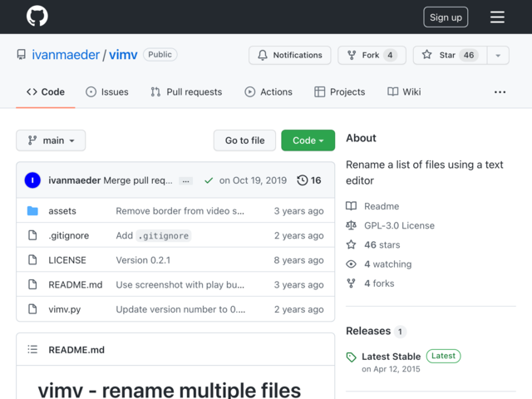This screenshot has width=532, height=399.
Task: Open the .gitignore file
Action: point(68,235)
